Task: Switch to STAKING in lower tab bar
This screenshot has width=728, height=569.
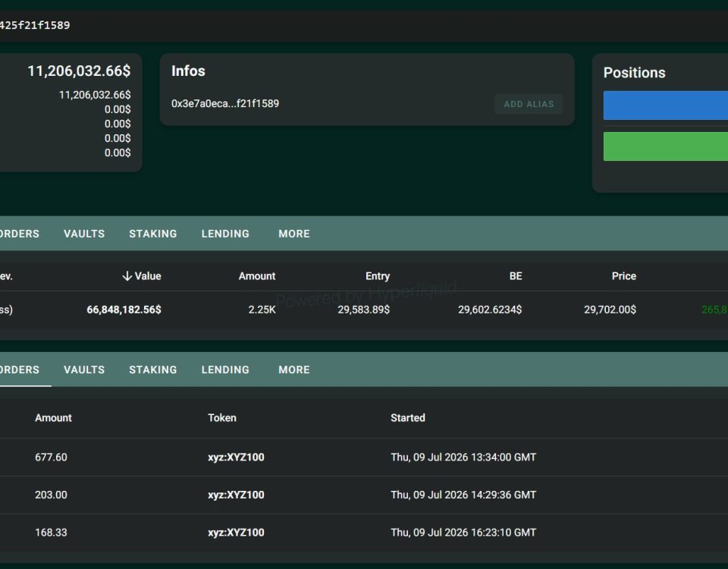Action: point(152,369)
